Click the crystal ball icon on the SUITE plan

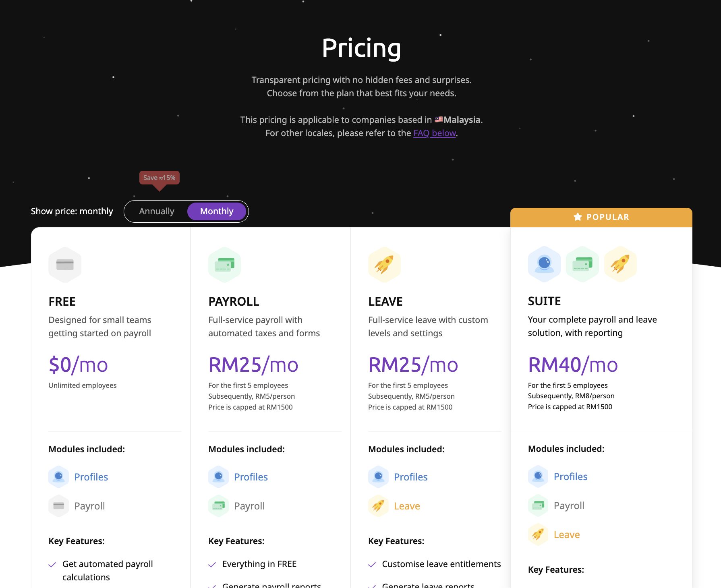(544, 264)
